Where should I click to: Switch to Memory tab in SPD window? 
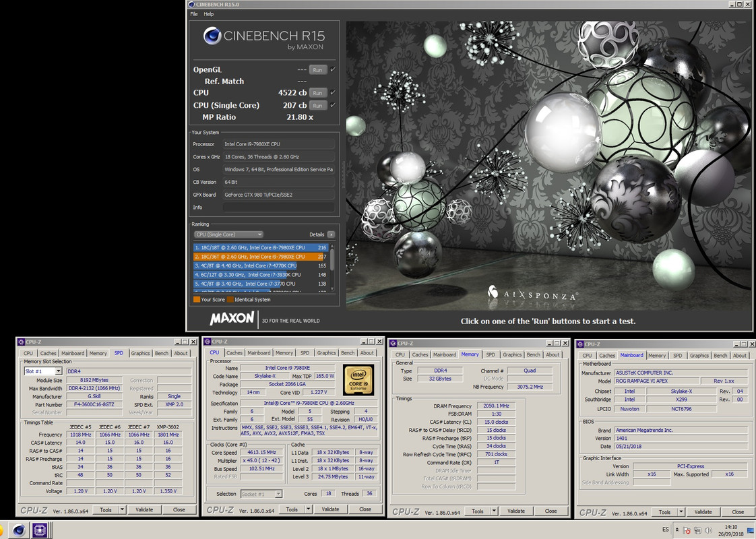tap(98, 354)
